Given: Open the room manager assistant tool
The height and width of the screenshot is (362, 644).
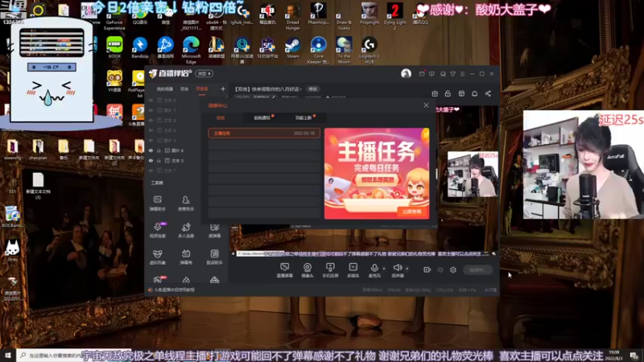Looking at the screenshot, I should pos(186,204).
